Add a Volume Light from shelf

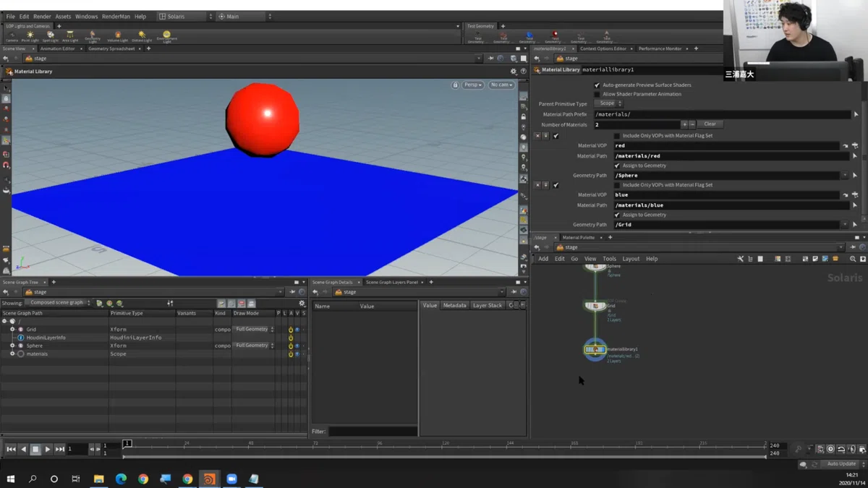tap(117, 36)
